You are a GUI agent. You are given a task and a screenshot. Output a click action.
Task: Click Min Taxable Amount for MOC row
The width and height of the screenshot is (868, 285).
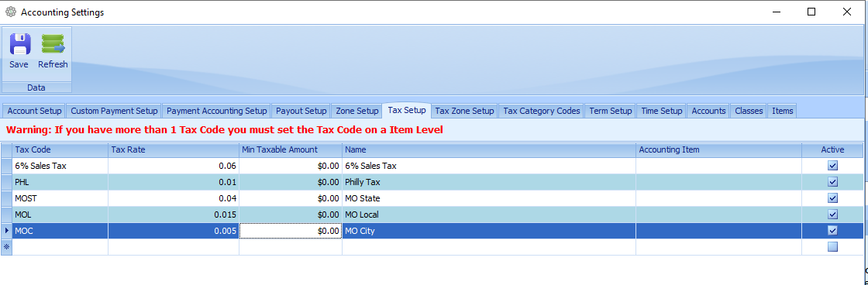pyautogui.click(x=291, y=230)
